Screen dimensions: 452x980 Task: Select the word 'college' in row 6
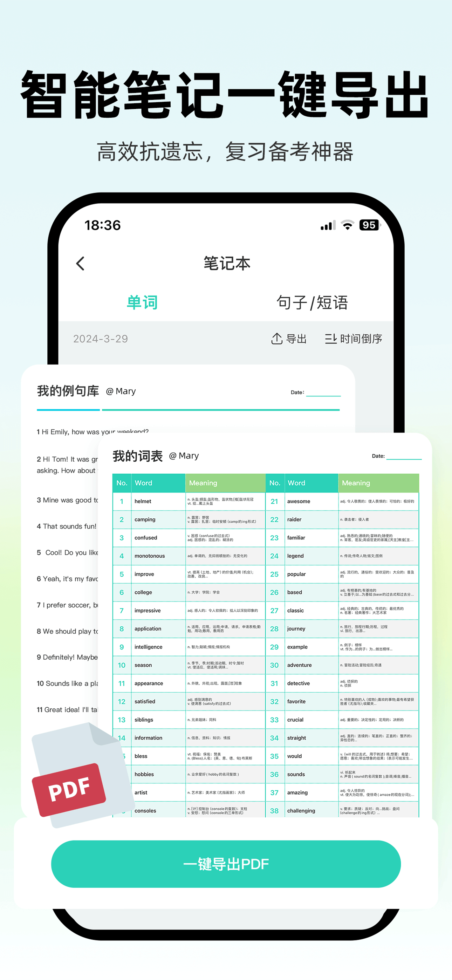143,592
